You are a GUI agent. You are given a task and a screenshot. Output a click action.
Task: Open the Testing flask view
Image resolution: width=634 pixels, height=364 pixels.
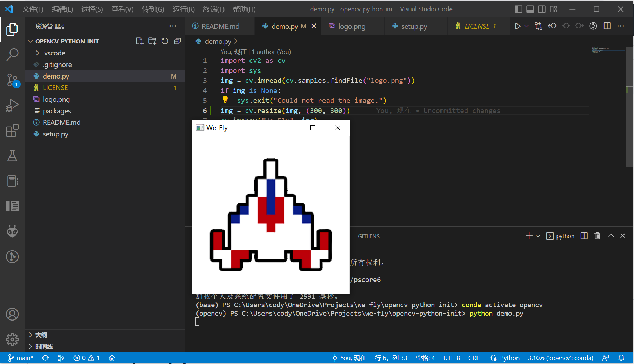[12, 156]
